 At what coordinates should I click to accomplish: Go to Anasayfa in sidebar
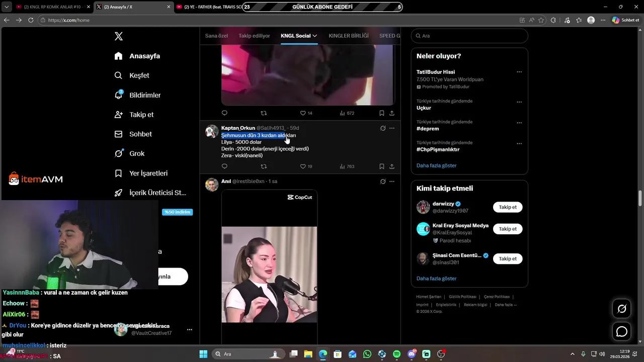click(x=137, y=56)
